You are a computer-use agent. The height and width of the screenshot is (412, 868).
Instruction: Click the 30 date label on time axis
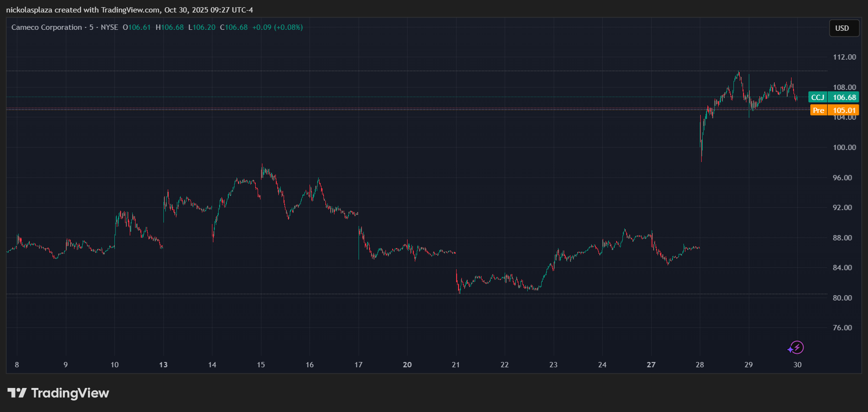click(797, 365)
